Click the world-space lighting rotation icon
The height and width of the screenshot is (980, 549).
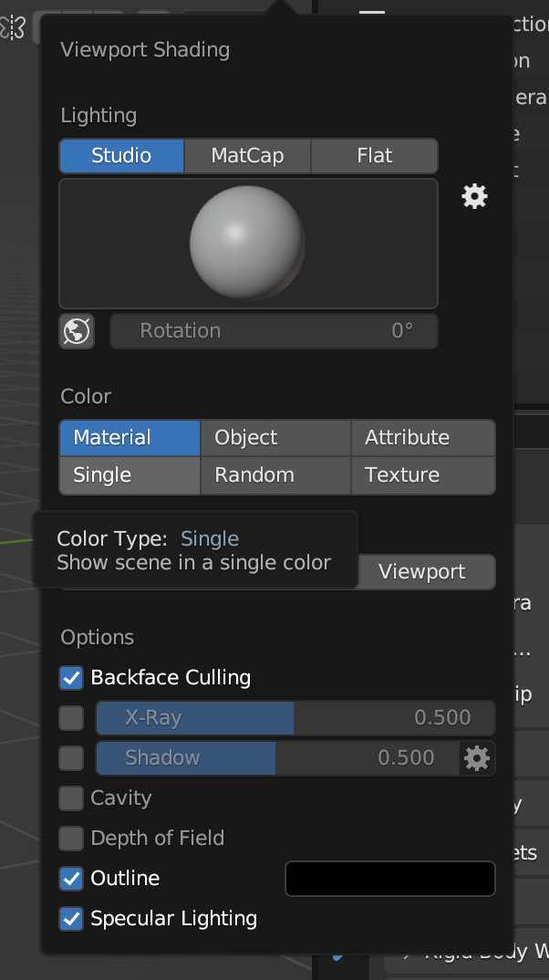pyautogui.click(x=77, y=331)
